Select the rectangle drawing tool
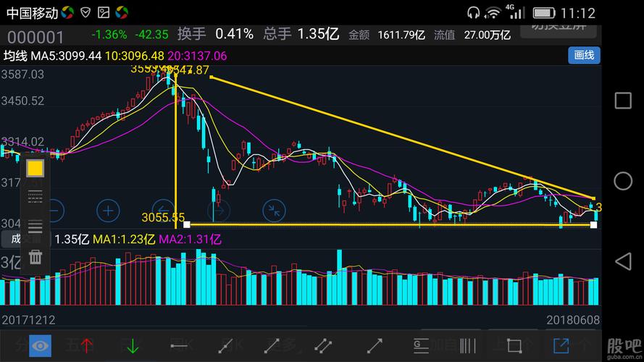644x362 pixels. pos(514,346)
